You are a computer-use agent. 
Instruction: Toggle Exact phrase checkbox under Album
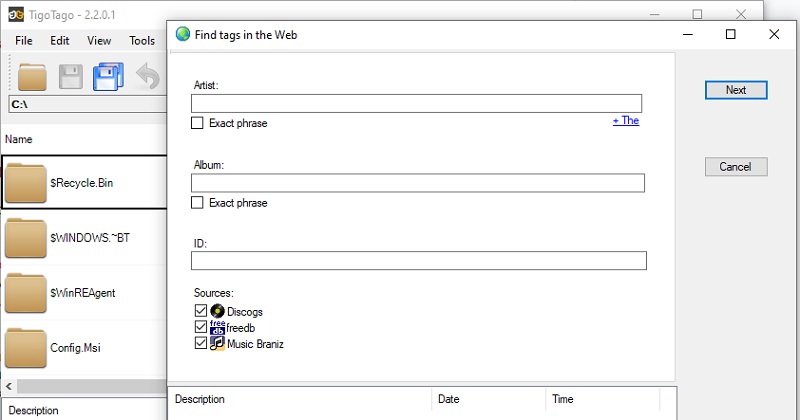[x=197, y=203]
